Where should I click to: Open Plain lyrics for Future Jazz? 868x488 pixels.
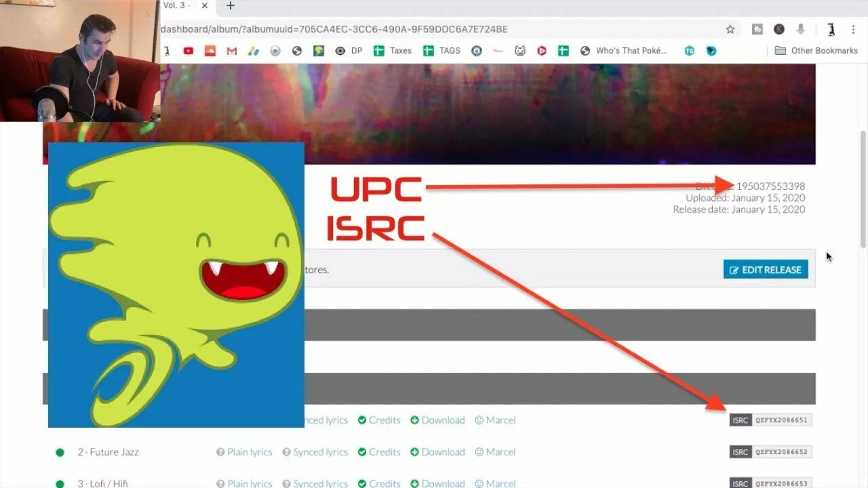click(244, 452)
